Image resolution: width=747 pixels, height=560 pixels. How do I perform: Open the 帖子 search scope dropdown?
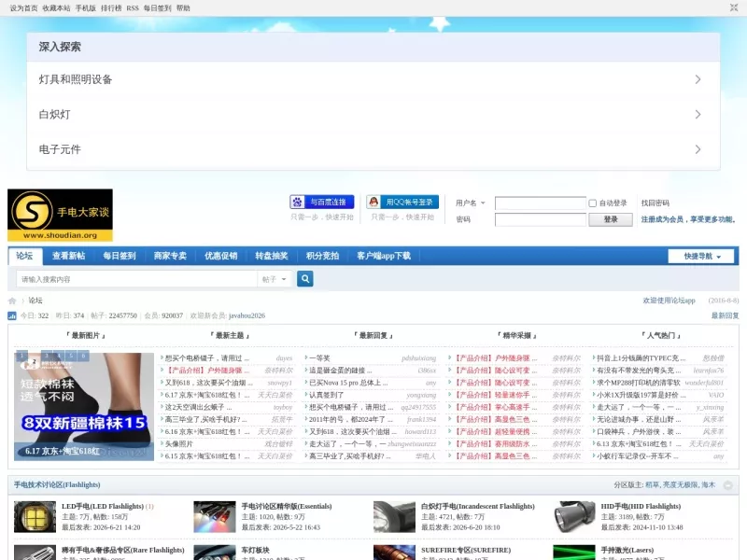tap(275, 279)
